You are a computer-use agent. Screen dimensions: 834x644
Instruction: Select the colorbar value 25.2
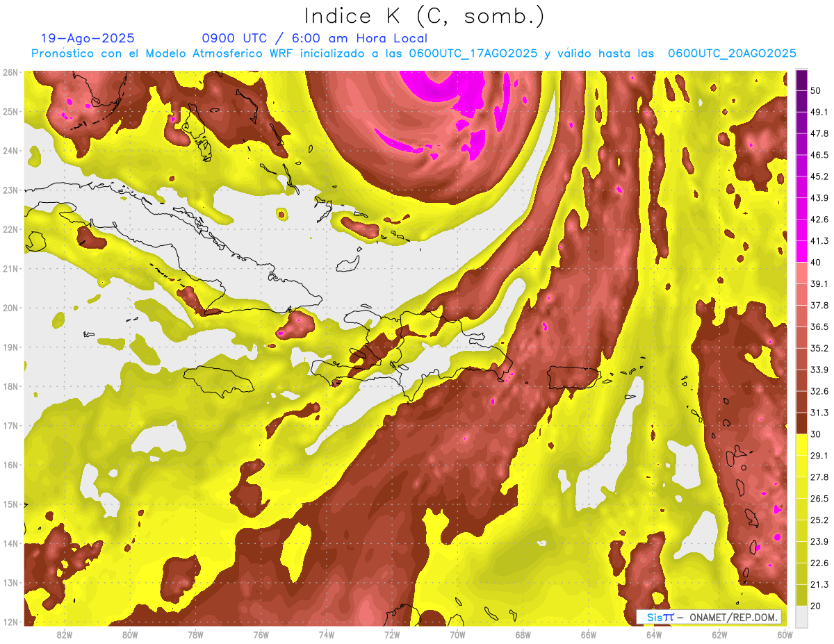(x=819, y=520)
